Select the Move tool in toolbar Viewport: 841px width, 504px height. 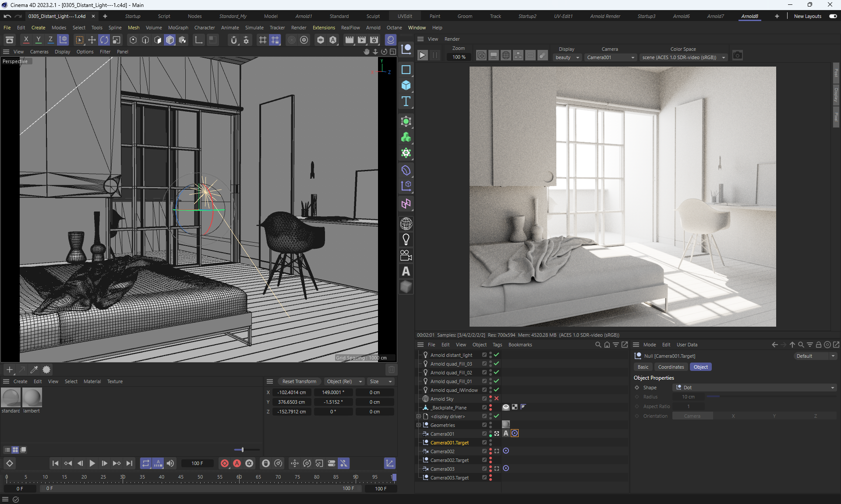pyautogui.click(x=92, y=40)
